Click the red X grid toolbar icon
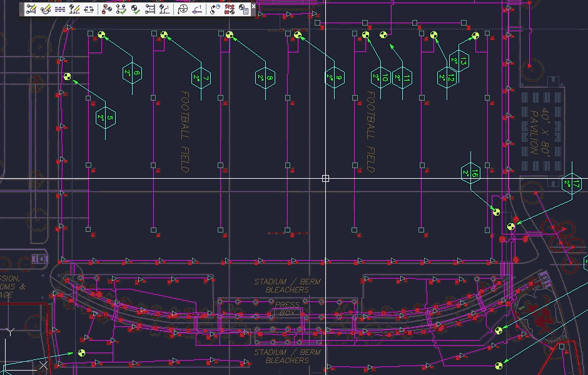588x375 pixels. [x=229, y=9]
